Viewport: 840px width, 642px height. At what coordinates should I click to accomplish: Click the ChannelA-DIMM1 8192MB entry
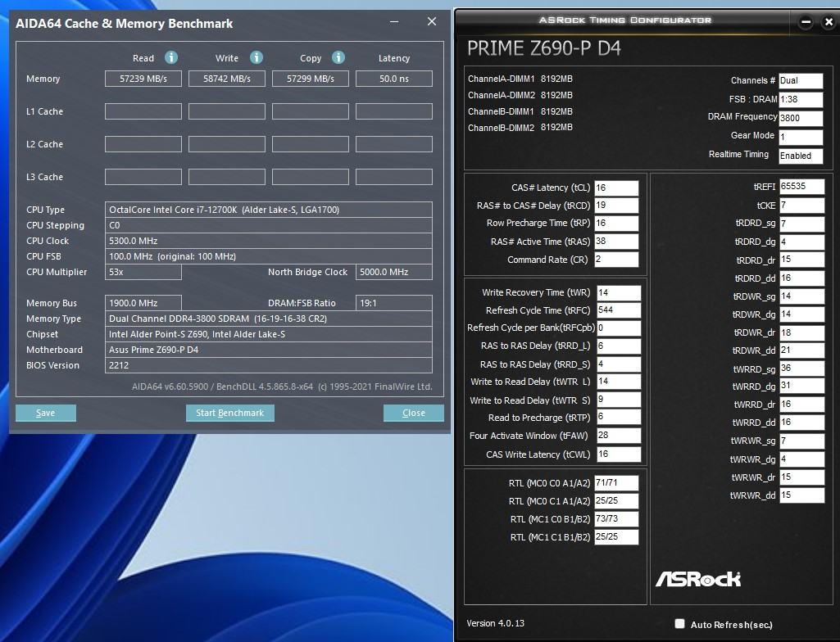click(520, 79)
